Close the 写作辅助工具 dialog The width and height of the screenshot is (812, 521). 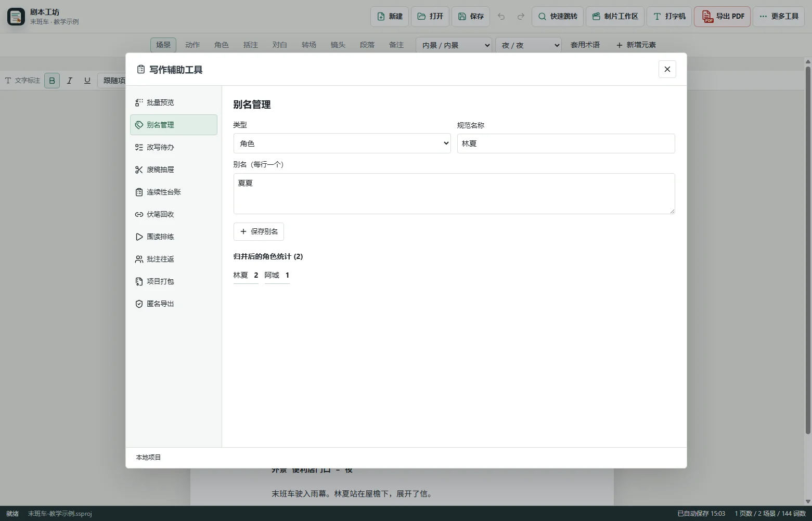(667, 69)
